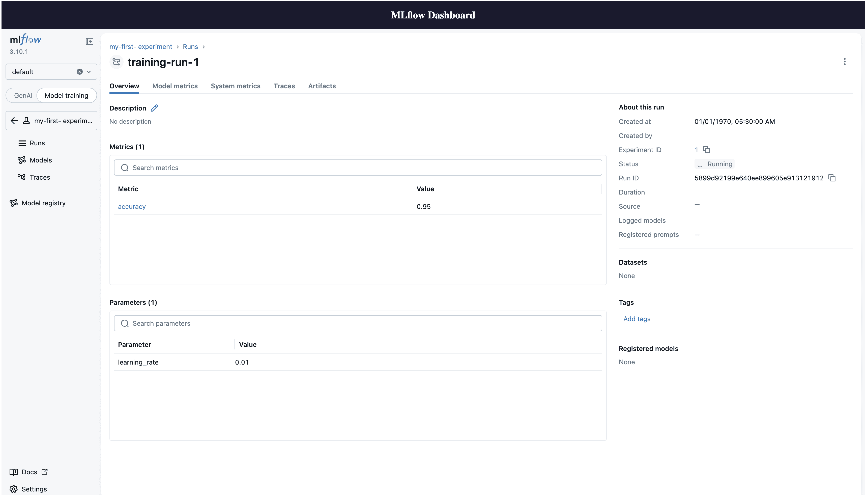Screen dimensions: 868x495
Task: Switch to the Traces tab
Action: tap(284, 86)
